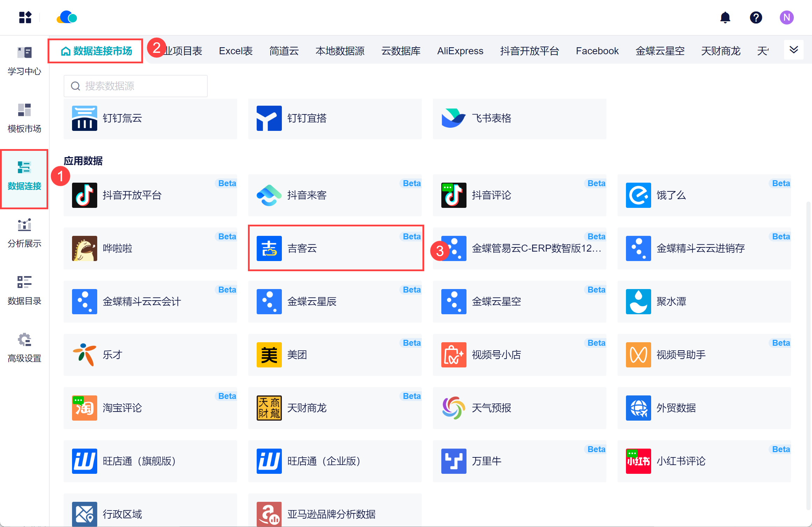Expand the tab list chevron
Viewport: 812px width, 527px height.
tap(793, 50)
